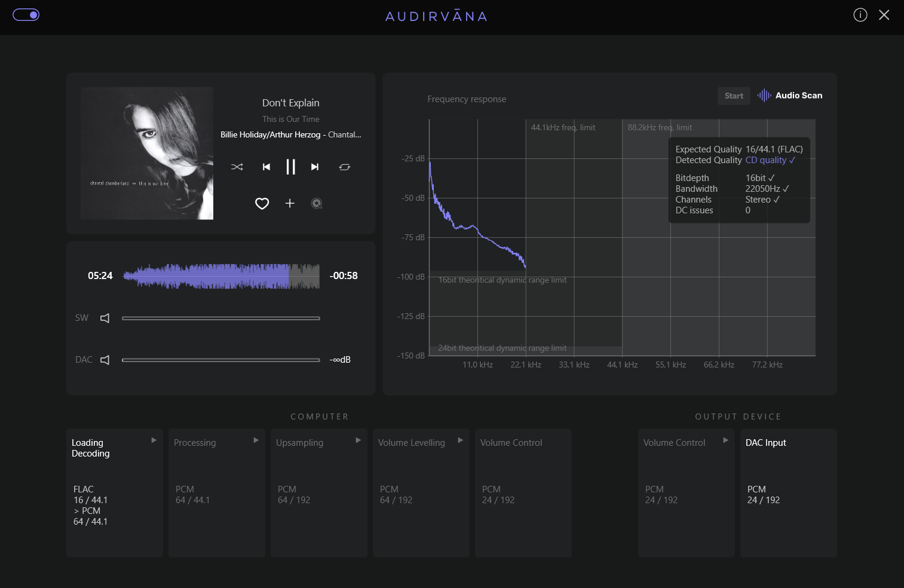This screenshot has height=588, width=904.
Task: Open the Volume Levelling panel
Action: click(x=421, y=493)
